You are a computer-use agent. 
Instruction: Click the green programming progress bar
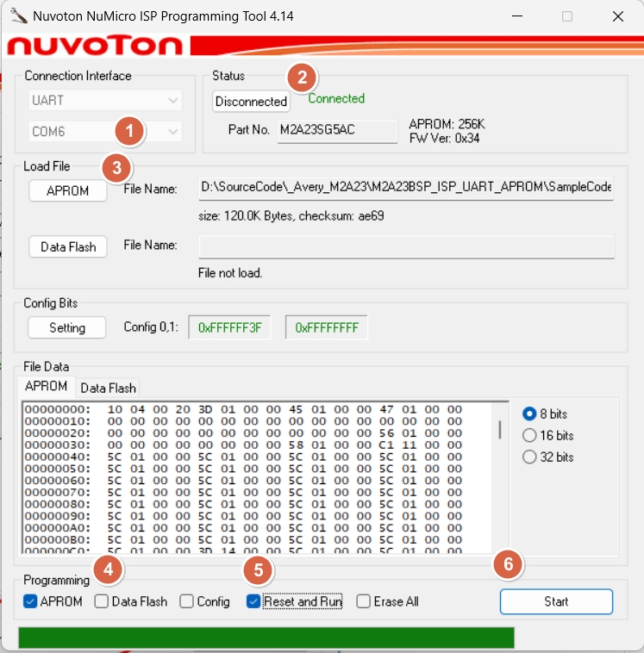tap(266, 637)
